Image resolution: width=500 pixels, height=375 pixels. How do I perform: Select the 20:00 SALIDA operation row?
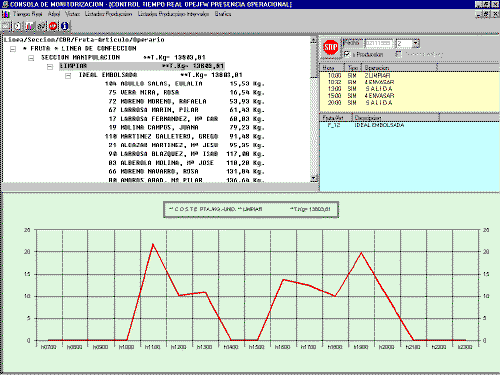[x=360, y=103]
